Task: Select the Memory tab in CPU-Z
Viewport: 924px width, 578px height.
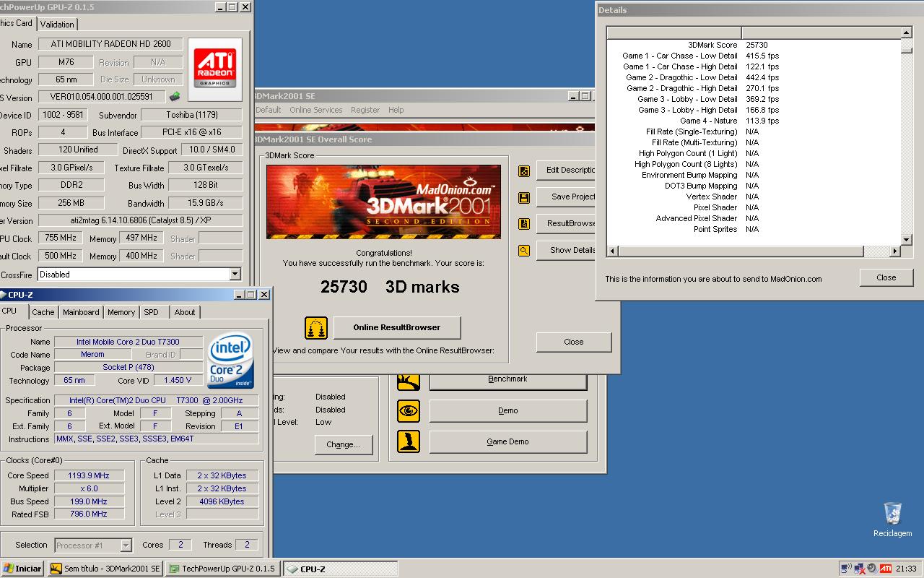Action: pos(121,312)
